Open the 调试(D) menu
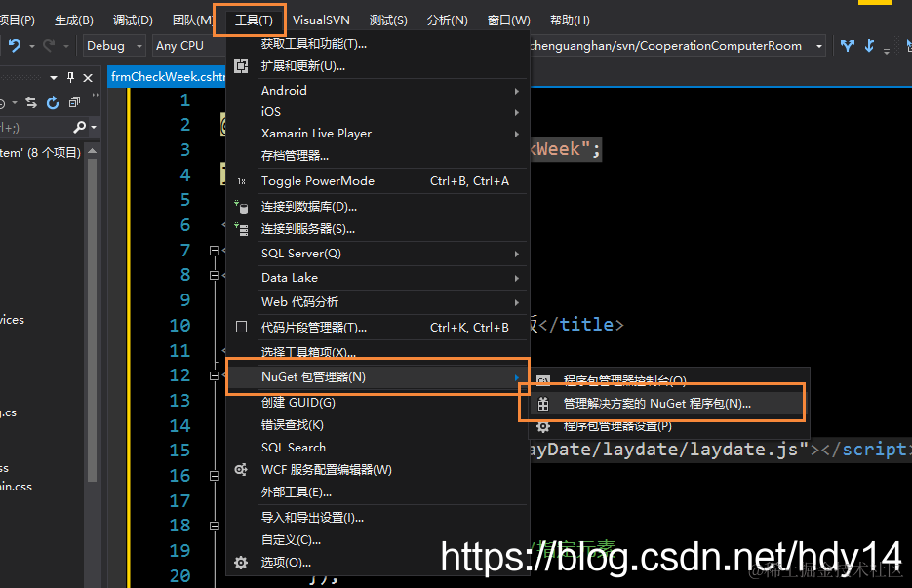The height and width of the screenshot is (588, 912). [x=133, y=20]
